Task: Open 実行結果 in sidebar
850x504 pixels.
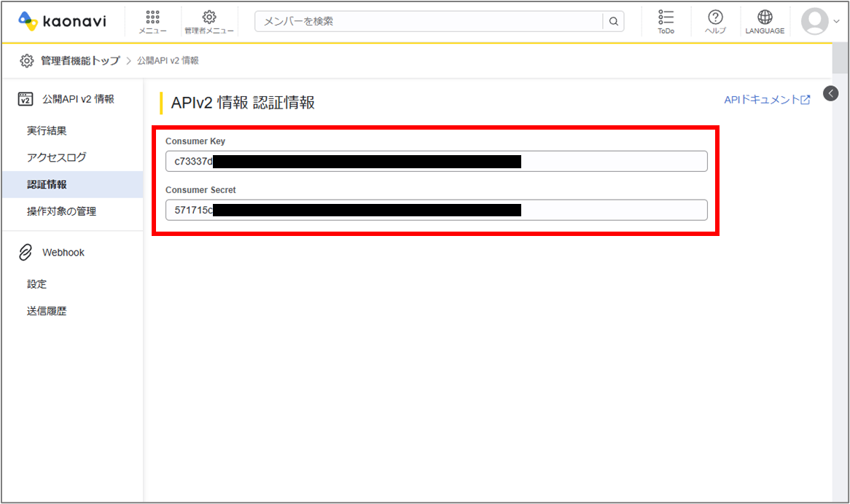Action: [47, 130]
